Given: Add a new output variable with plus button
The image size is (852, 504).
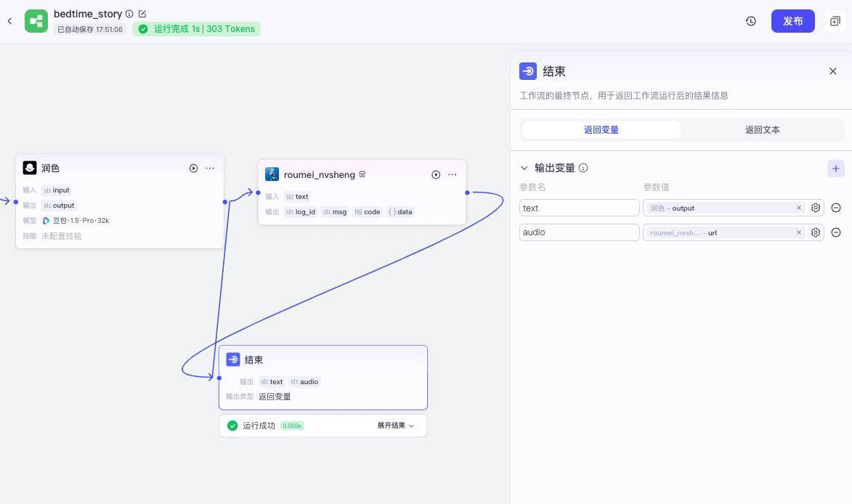Looking at the screenshot, I should pyautogui.click(x=835, y=168).
